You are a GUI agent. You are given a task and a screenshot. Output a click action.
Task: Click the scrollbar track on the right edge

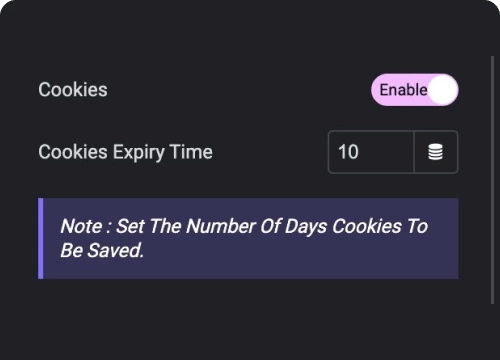coord(492,180)
